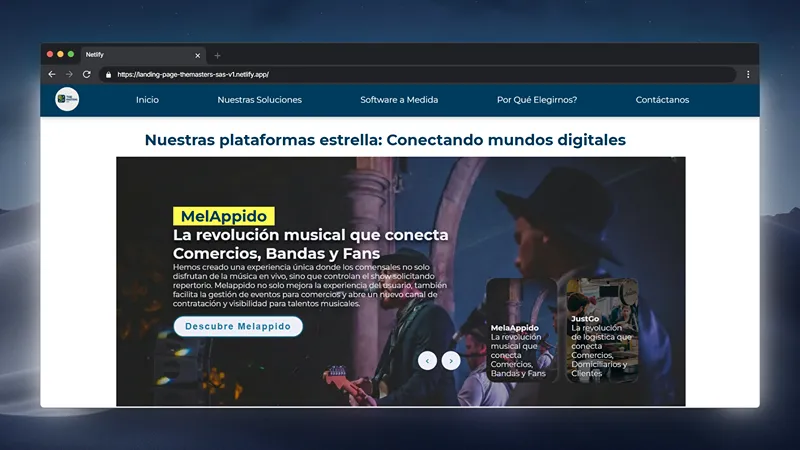Click the green maximize window button

71,54
